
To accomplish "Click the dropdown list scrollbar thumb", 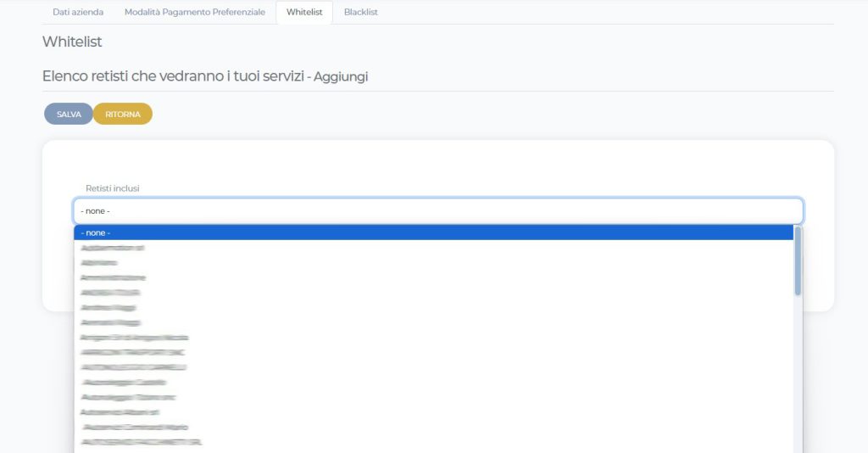I will tap(798, 261).
